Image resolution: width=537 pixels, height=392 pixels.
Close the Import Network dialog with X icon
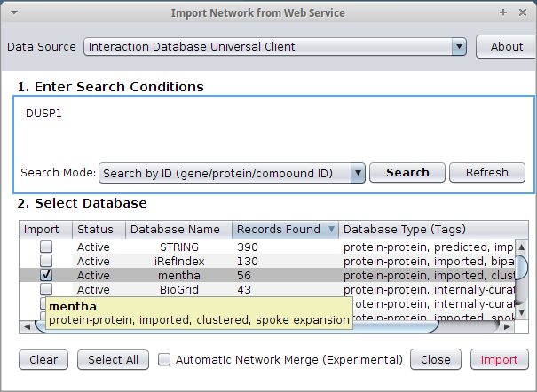523,12
